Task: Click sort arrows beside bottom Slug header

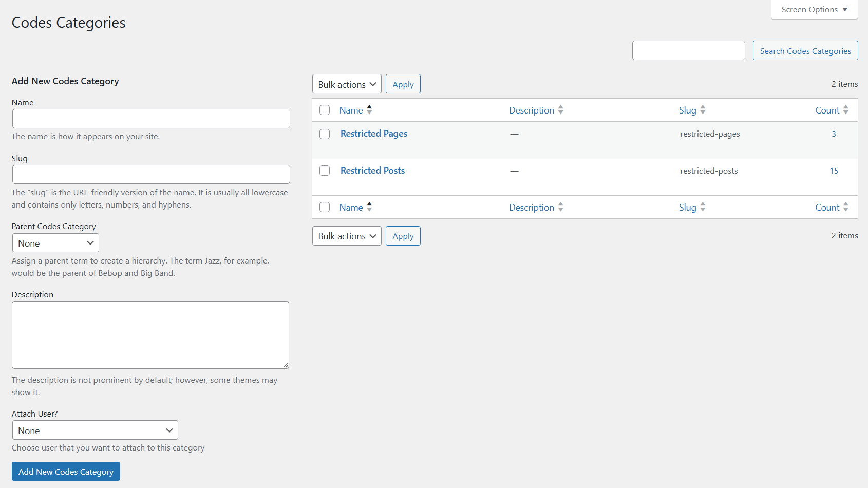Action: (703, 207)
